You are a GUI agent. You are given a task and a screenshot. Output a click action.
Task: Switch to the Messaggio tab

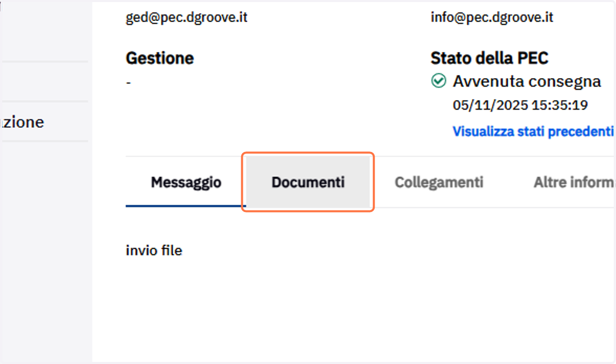(x=186, y=182)
